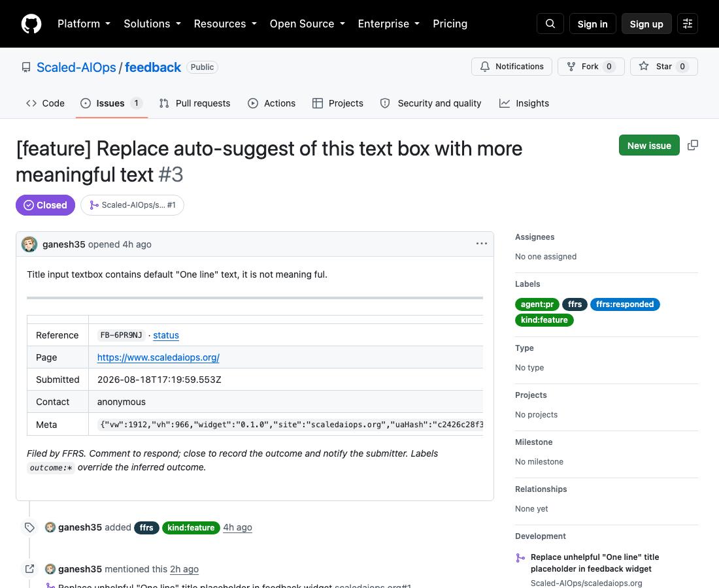The image size is (719, 588).
Task: Click the Notifications button
Action: tap(512, 67)
